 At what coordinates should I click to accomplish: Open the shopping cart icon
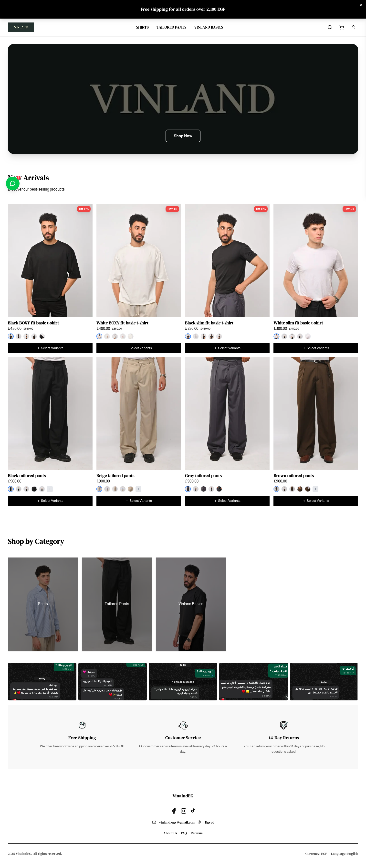click(341, 27)
